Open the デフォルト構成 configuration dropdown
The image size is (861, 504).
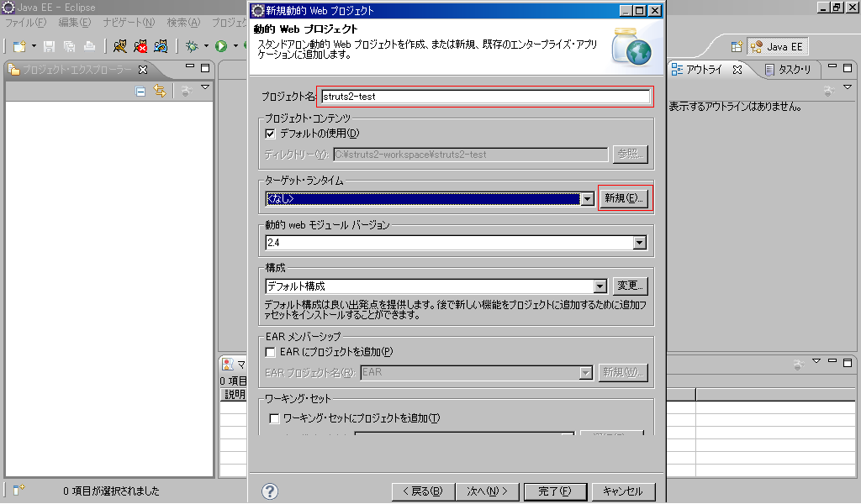600,286
